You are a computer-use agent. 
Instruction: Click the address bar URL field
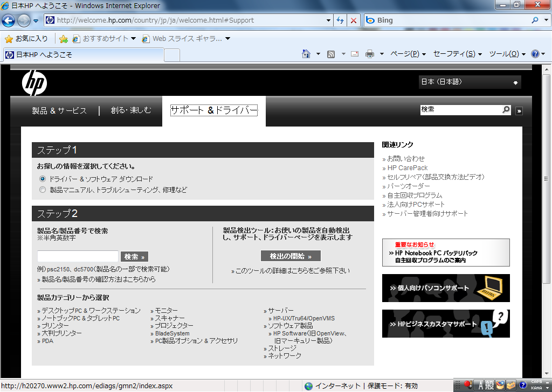click(x=189, y=20)
